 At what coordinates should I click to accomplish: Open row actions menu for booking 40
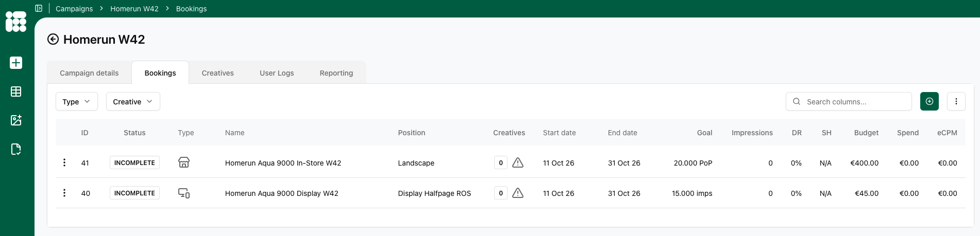click(64, 193)
